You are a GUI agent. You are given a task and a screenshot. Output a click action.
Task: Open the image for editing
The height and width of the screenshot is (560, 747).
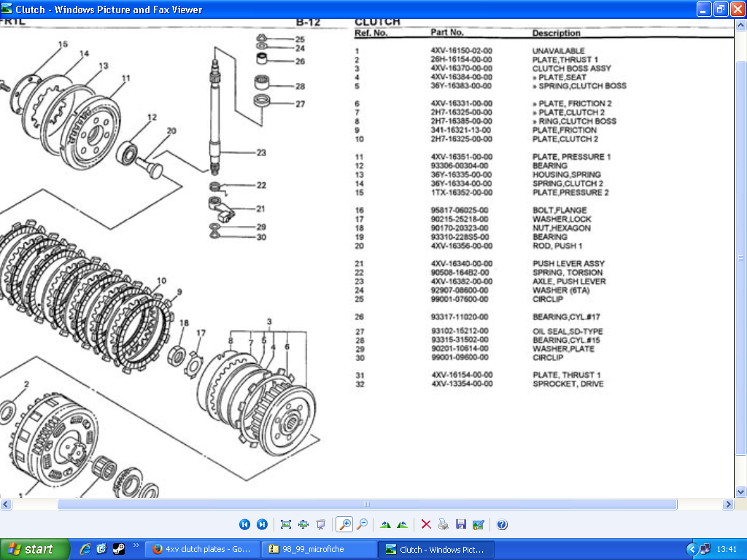click(x=478, y=524)
